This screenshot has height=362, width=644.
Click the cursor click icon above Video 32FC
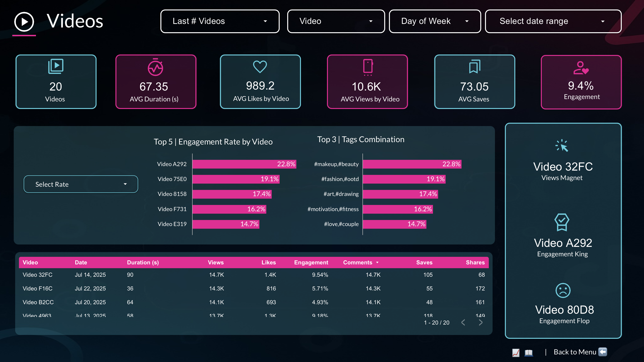562,146
